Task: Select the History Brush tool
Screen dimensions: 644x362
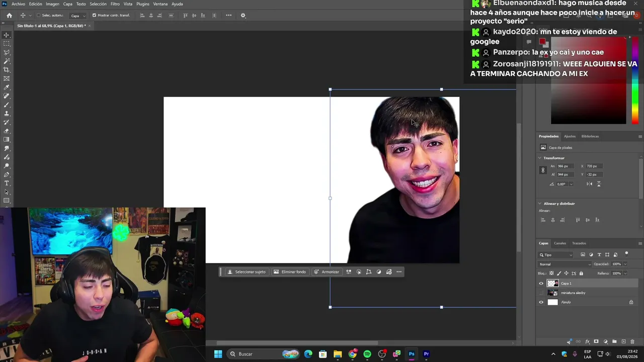Action: pos(7,122)
